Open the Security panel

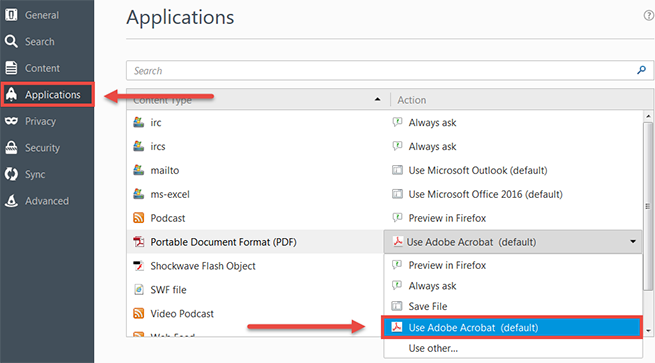47,147
